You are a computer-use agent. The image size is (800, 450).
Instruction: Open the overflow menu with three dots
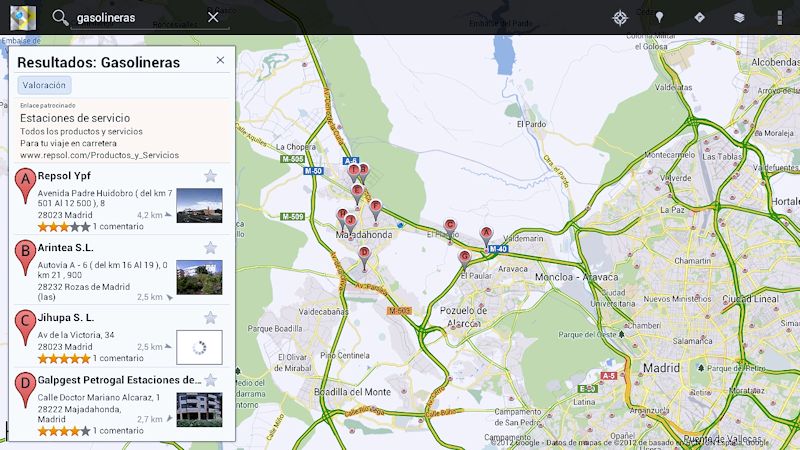pos(779,18)
